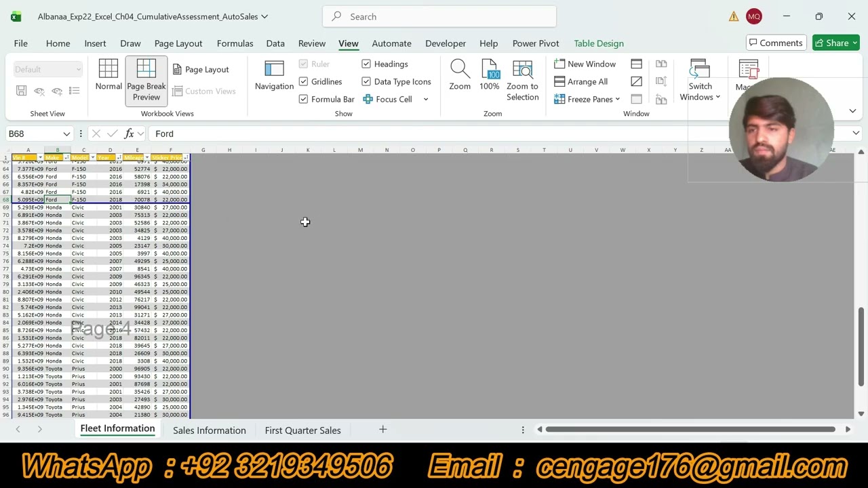Open the Navigation pane
This screenshot has width=868, height=488.
(x=274, y=76)
